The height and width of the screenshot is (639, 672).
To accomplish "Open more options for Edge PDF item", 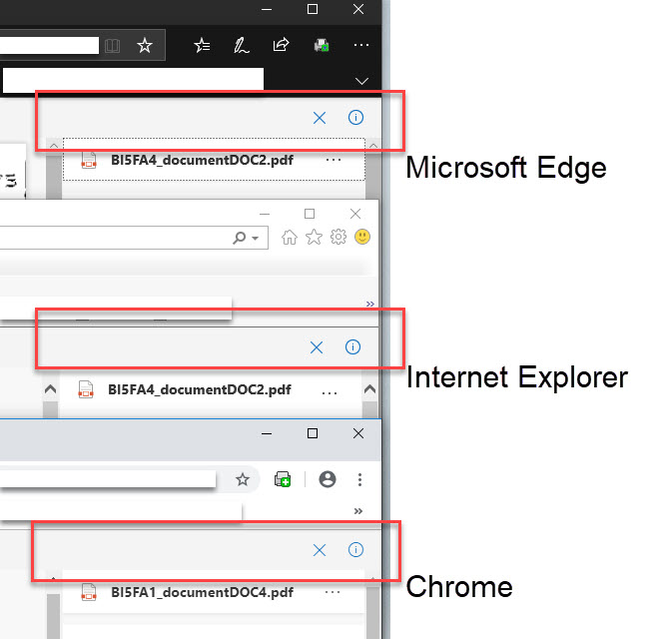I will pos(333,161).
